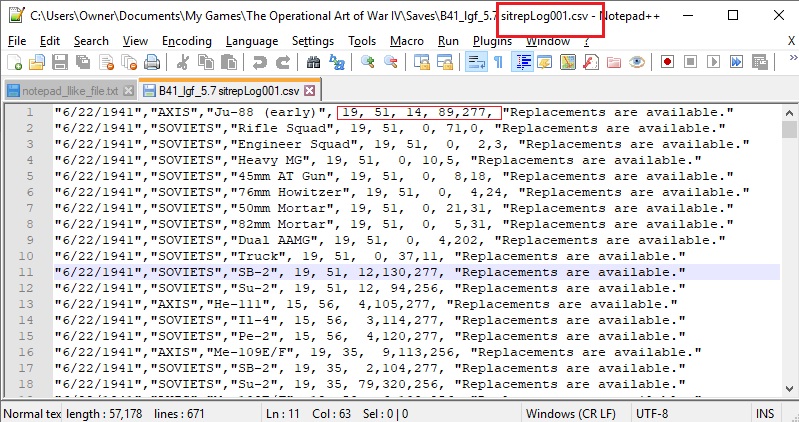The height and width of the screenshot is (422, 799).
Task: Click UTF-8 encoding in status bar
Action: click(652, 414)
